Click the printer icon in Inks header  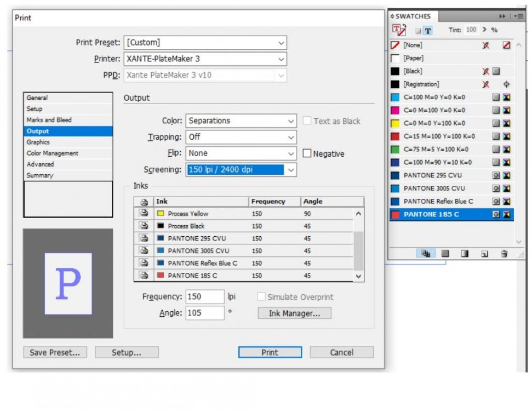click(144, 202)
